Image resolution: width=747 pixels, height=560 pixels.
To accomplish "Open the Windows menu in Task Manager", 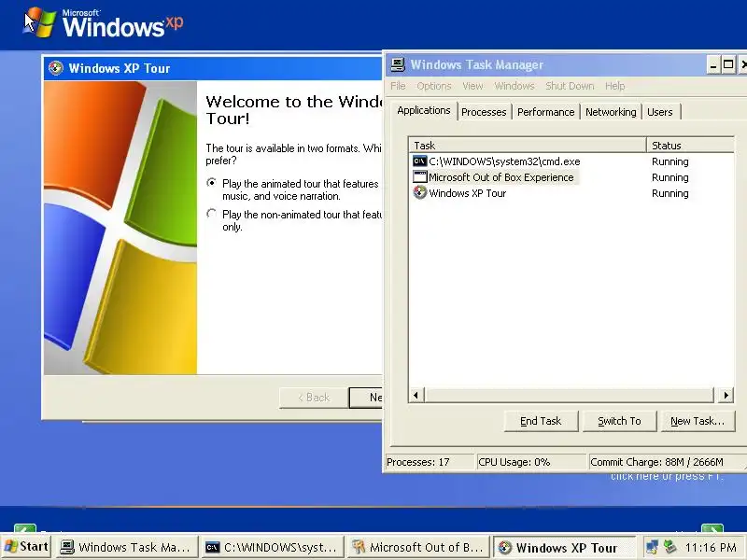I will point(514,86).
